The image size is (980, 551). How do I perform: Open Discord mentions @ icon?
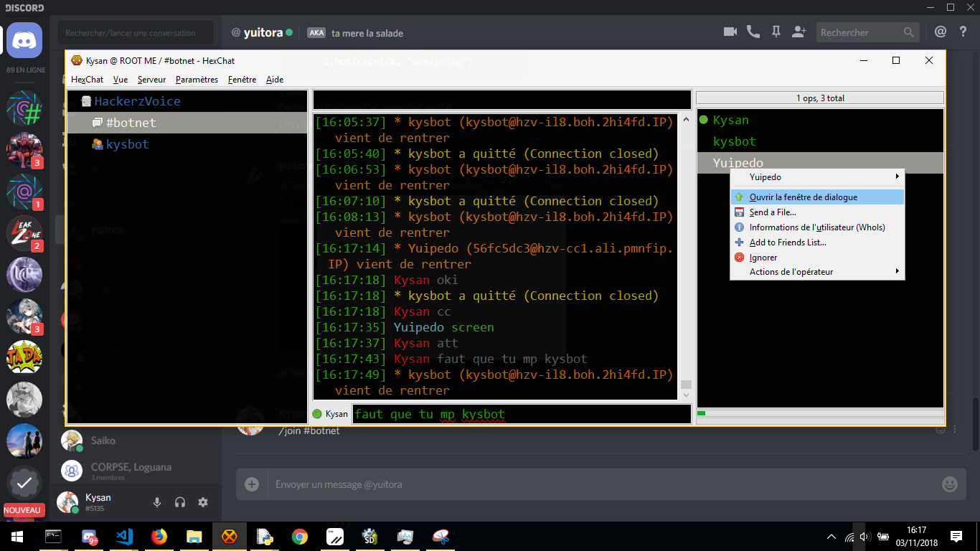(941, 32)
